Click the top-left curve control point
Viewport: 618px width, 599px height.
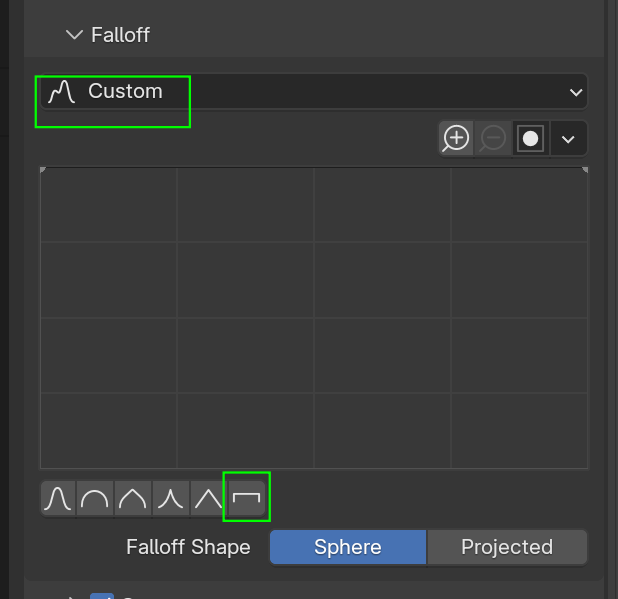point(43,171)
